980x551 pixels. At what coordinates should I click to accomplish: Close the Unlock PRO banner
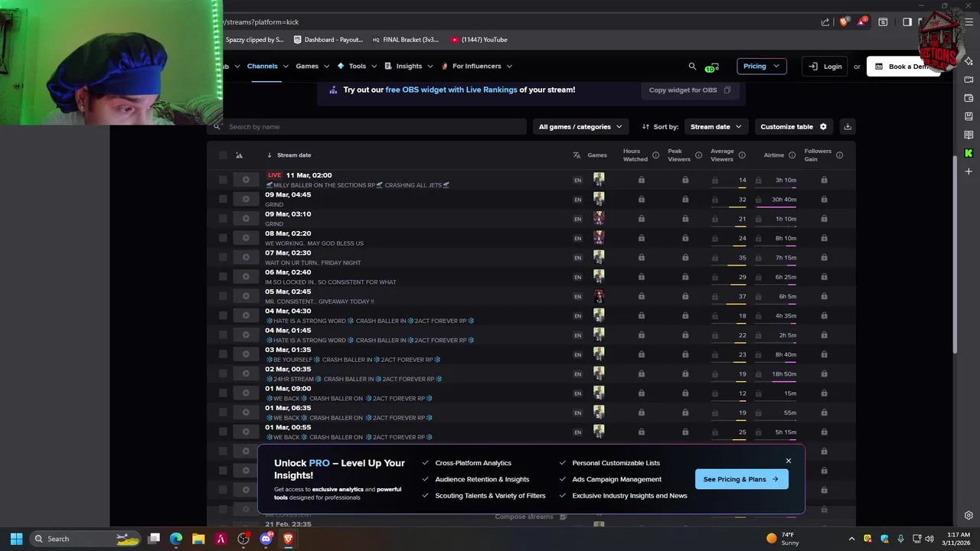pyautogui.click(x=788, y=461)
